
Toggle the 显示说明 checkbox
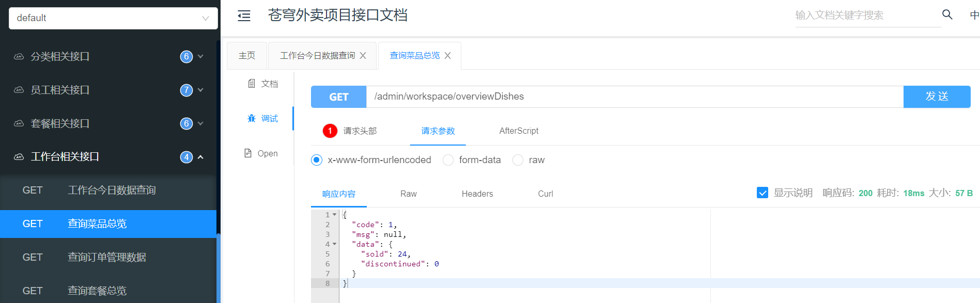pyautogui.click(x=762, y=193)
